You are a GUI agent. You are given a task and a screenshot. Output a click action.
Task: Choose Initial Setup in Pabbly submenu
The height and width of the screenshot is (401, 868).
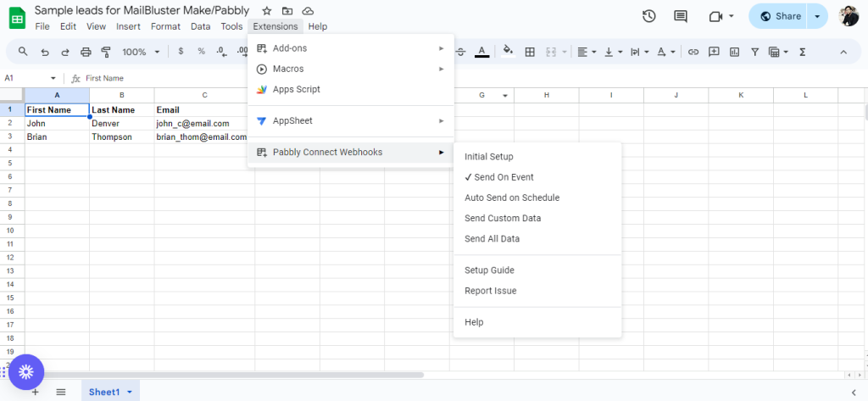(x=537, y=157)
